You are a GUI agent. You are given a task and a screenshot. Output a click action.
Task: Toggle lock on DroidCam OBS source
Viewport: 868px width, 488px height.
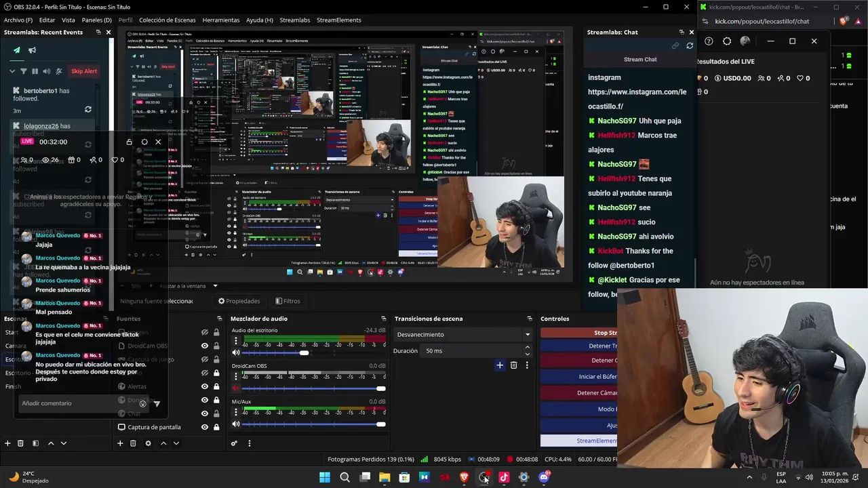(216, 346)
